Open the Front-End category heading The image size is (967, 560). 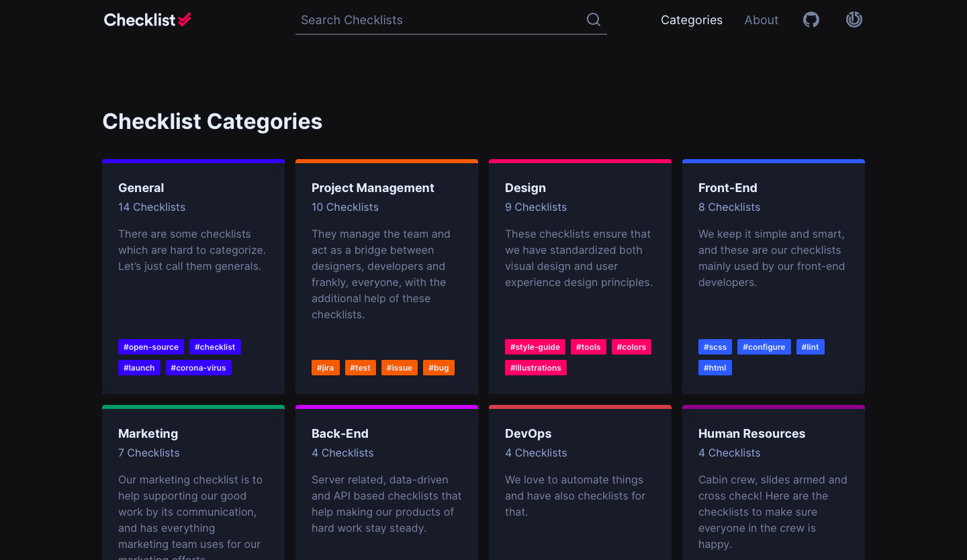click(727, 188)
